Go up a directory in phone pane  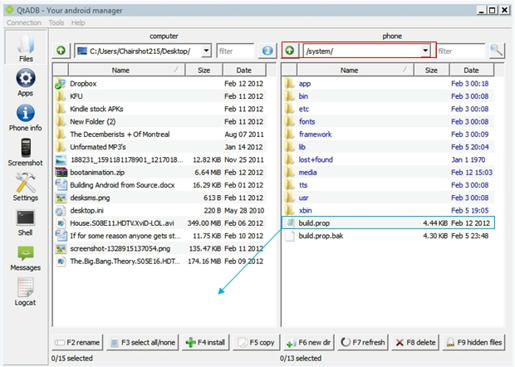(290, 51)
